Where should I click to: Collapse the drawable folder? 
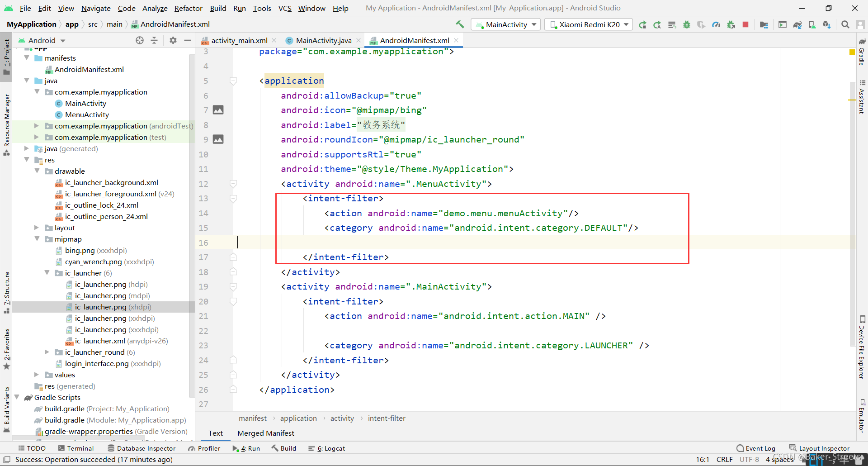(37, 171)
